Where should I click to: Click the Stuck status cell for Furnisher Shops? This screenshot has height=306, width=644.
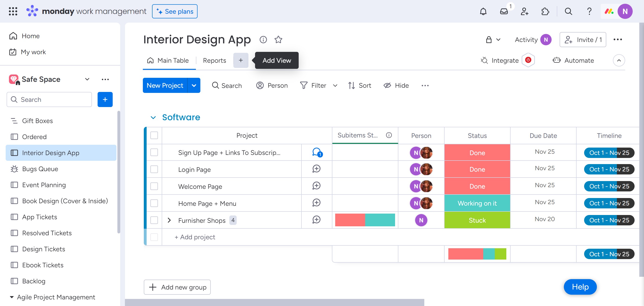477,220
